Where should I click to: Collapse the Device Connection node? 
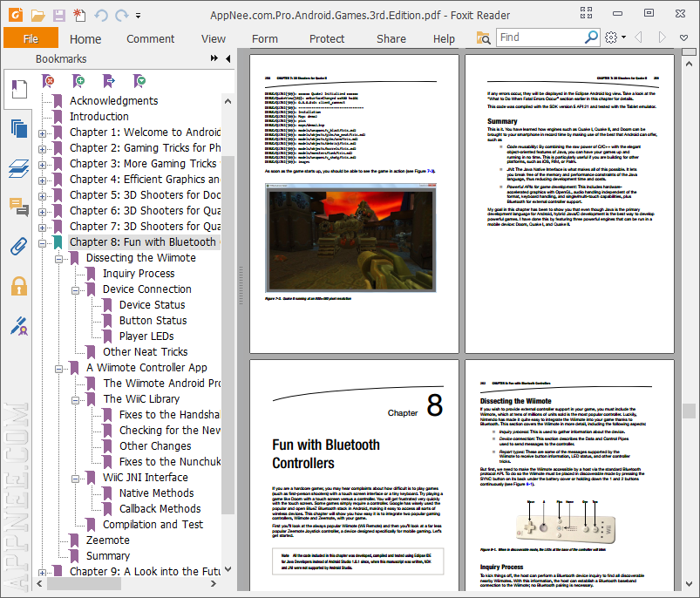tap(75, 290)
